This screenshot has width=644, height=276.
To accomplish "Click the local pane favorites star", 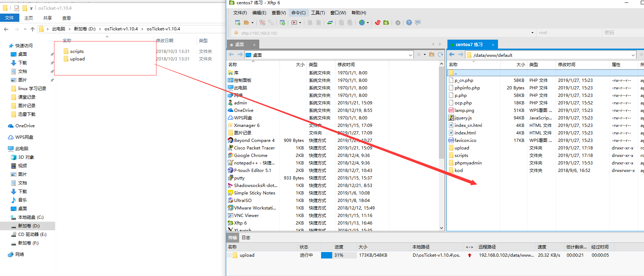I will (419, 55).
